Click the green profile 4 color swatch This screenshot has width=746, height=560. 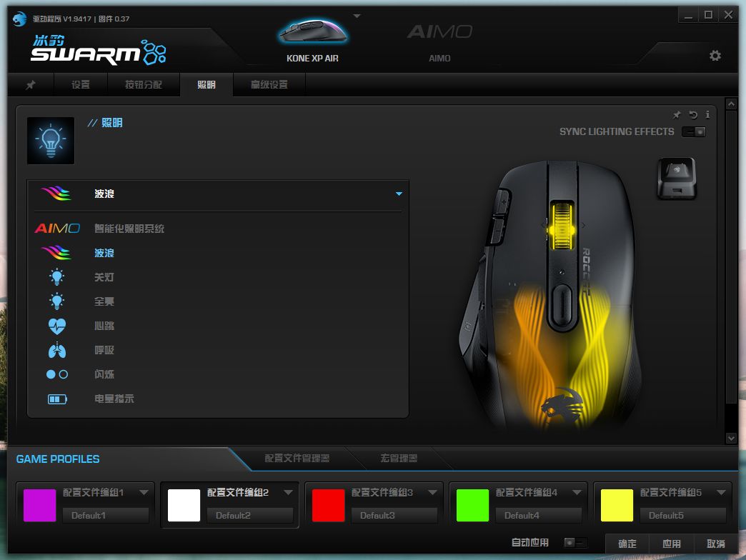tap(472, 505)
